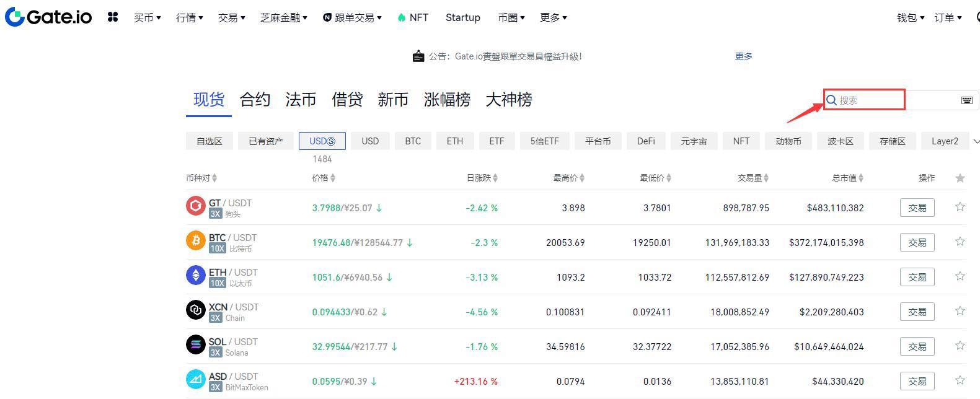980x399 pixels.
Task: Click the virtual keyboard icon in search box
Action: 966,100
